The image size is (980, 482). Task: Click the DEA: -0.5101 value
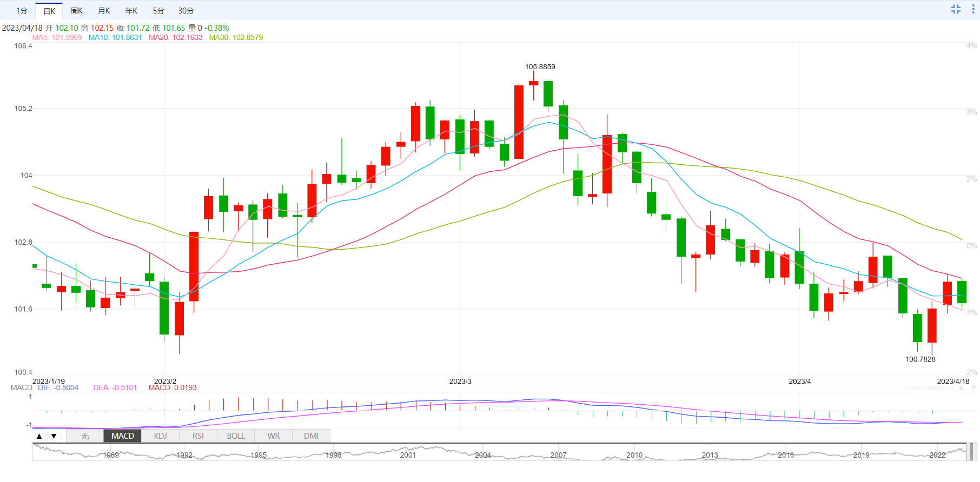(x=115, y=387)
